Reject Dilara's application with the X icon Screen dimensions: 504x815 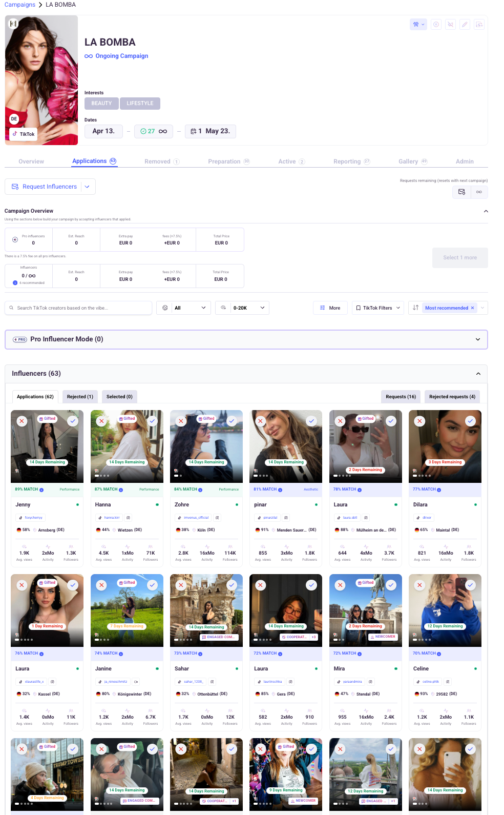419,421
